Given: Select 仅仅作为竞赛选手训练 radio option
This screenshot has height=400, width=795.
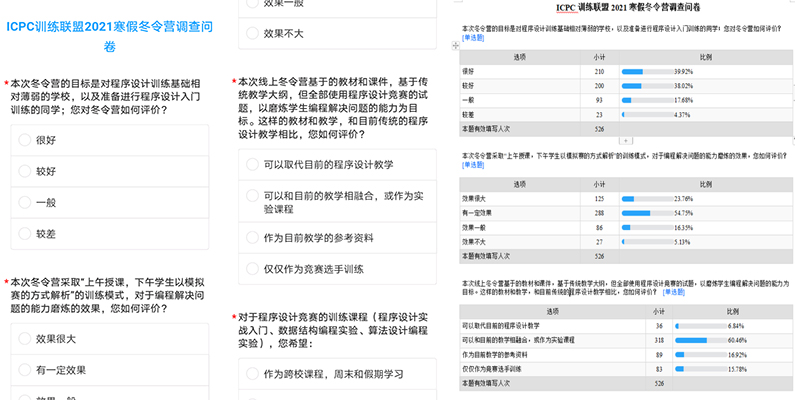Looking at the screenshot, I should [252, 269].
